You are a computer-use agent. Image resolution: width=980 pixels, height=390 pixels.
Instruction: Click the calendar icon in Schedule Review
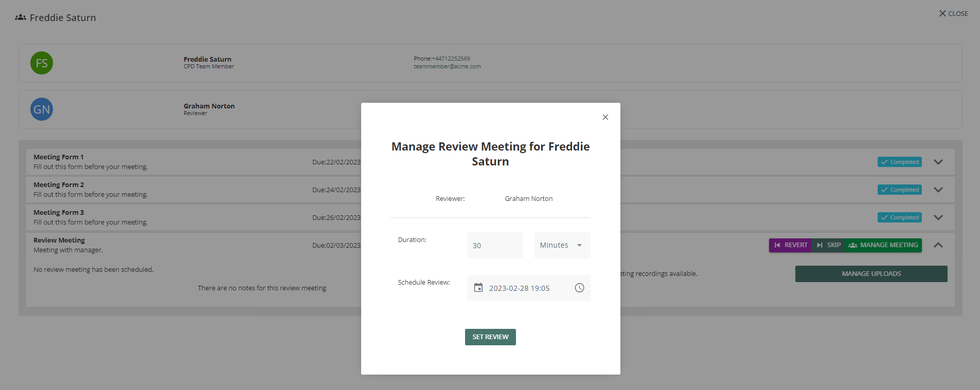coord(478,288)
